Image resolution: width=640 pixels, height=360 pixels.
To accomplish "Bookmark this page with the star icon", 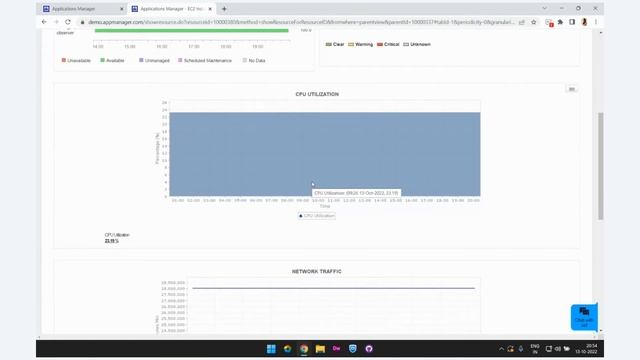I will [x=533, y=22].
